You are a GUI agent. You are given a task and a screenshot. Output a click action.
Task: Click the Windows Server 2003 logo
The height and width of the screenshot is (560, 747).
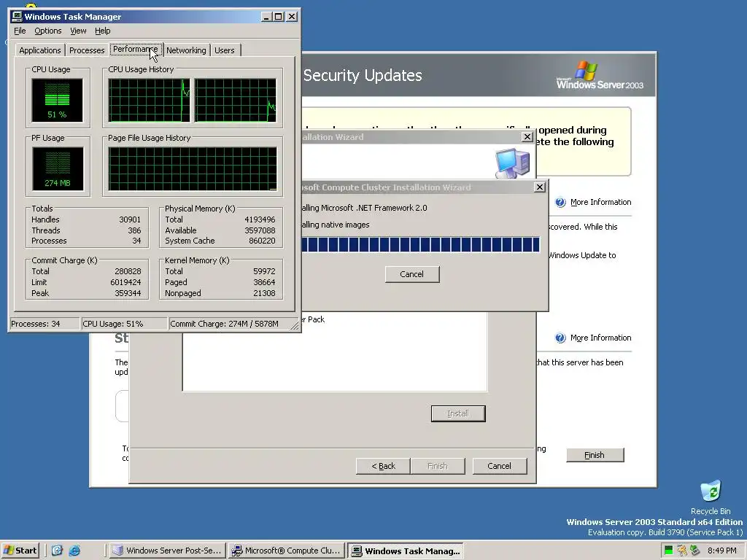[600, 75]
